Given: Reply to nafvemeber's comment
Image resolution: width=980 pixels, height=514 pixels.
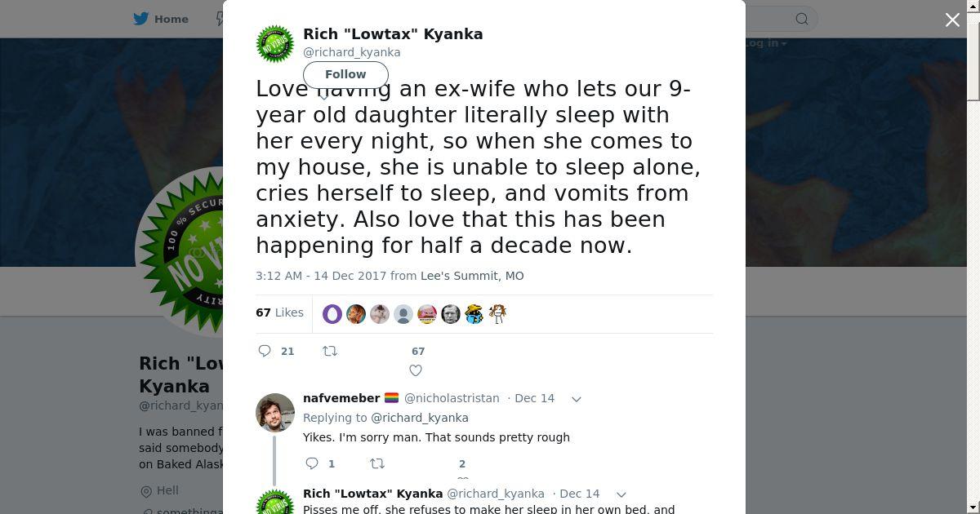Looking at the screenshot, I should point(312,463).
